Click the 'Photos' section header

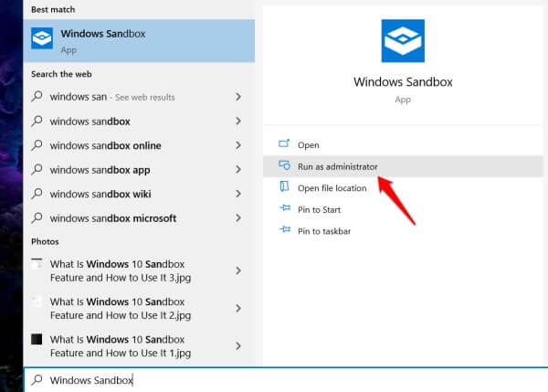(x=45, y=241)
